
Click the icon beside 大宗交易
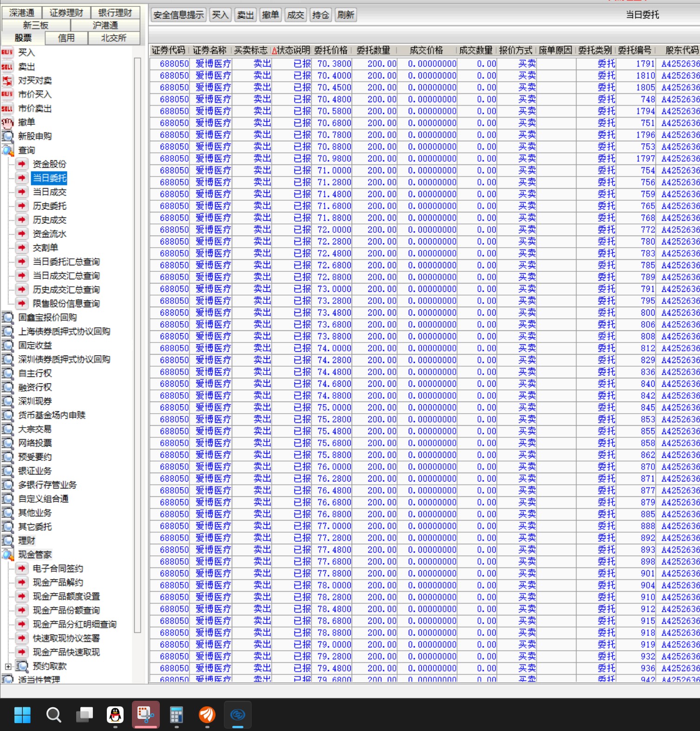tap(7, 429)
